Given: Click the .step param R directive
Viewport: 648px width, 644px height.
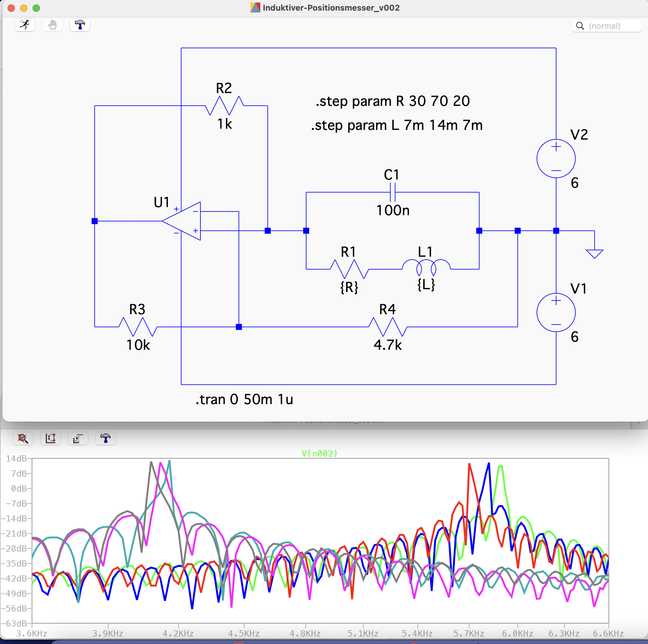Looking at the screenshot, I should (392, 101).
